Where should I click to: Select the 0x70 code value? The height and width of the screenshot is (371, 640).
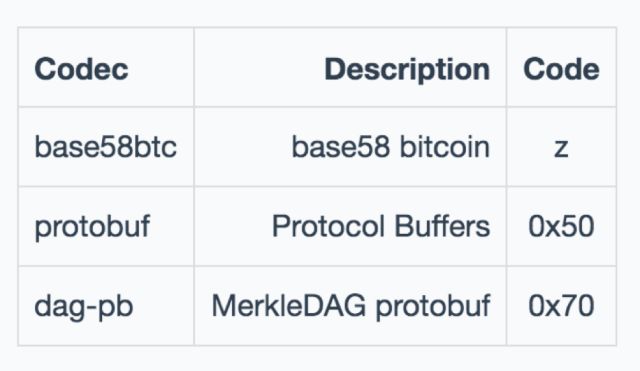click(x=561, y=306)
